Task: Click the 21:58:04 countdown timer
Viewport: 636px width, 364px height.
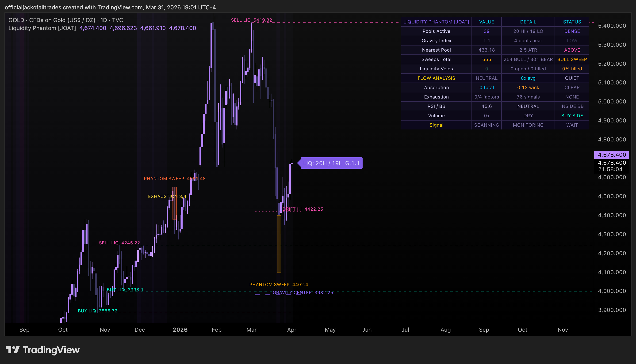Action: pos(610,169)
